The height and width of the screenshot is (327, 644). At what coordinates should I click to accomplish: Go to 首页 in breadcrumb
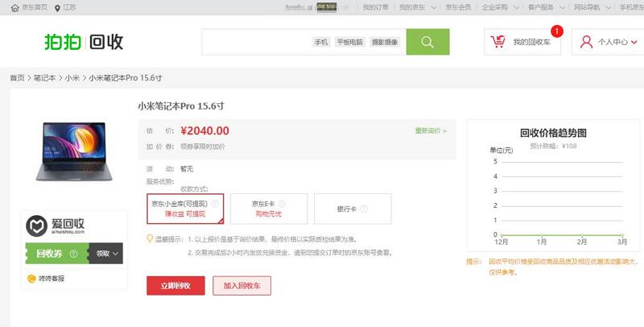17,77
